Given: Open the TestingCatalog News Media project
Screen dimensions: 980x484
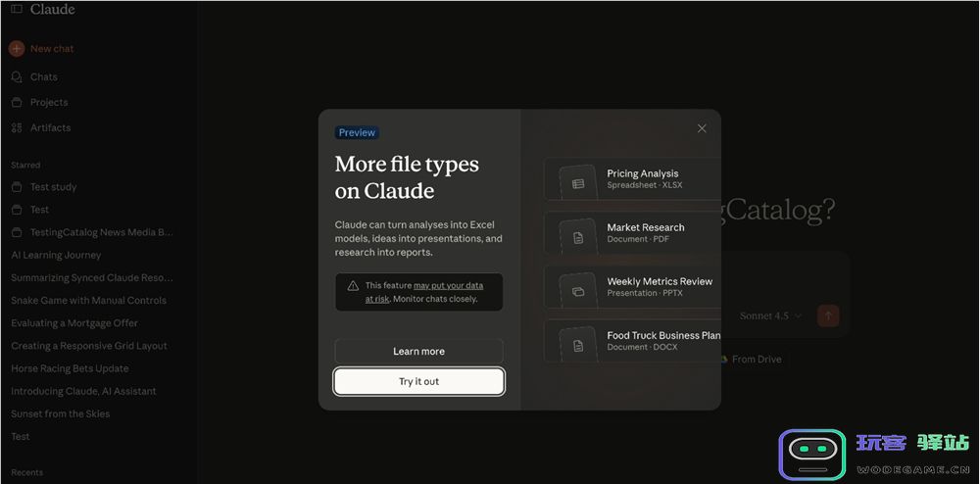Looking at the screenshot, I should tap(101, 232).
